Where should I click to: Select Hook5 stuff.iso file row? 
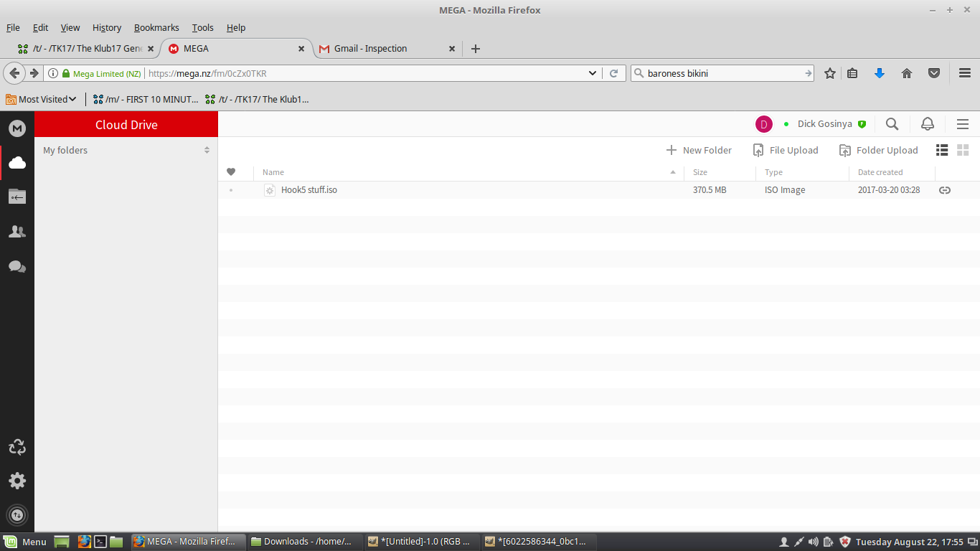tap(598, 190)
